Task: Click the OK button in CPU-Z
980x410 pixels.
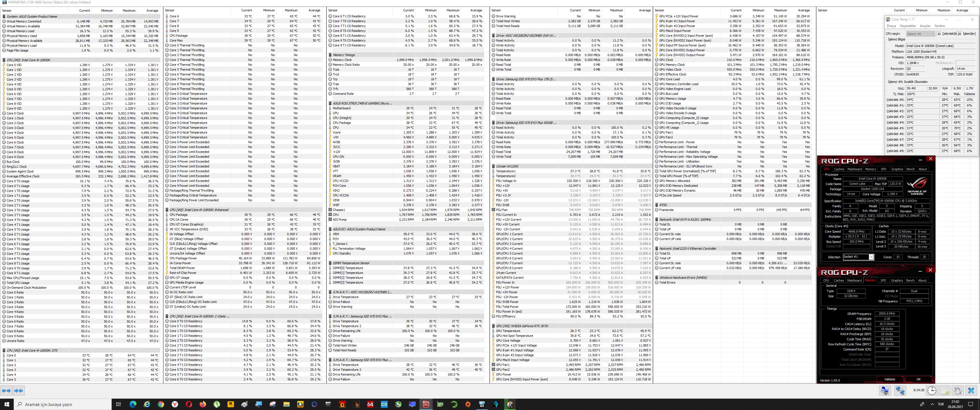Action: click(x=918, y=379)
